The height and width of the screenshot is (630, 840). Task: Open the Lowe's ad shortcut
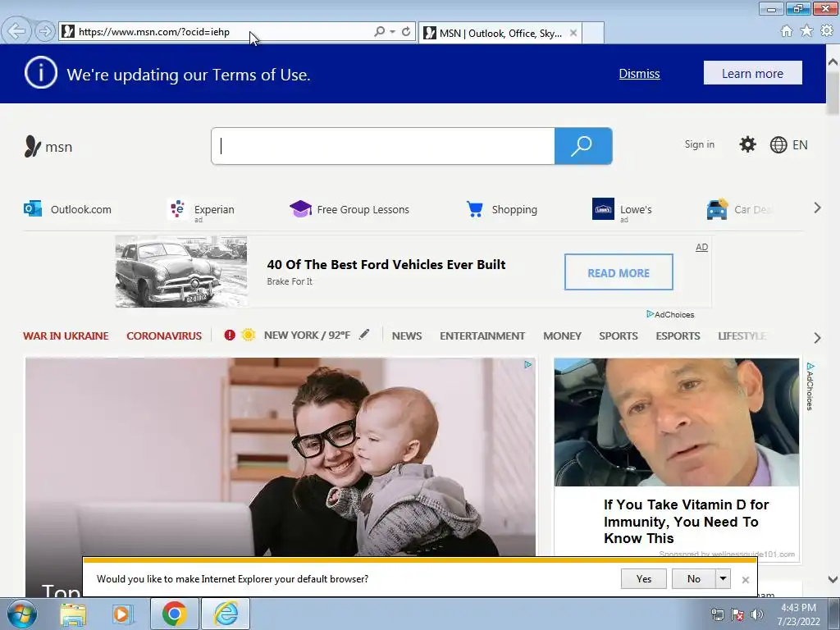(622, 209)
